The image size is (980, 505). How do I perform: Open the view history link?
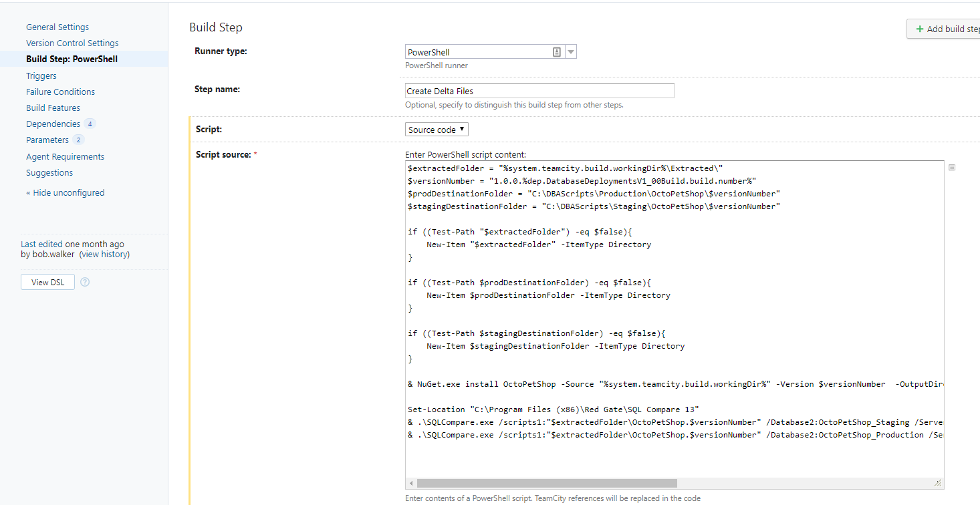point(104,255)
